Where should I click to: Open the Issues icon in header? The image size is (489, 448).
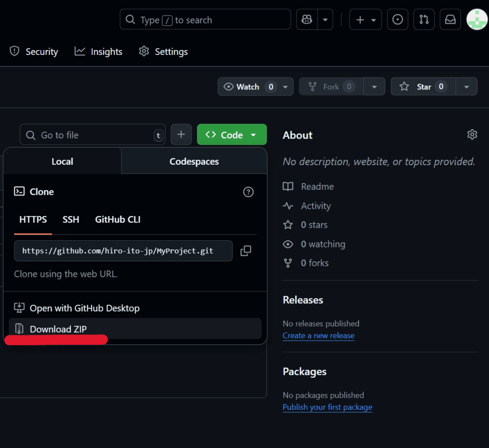(x=397, y=20)
